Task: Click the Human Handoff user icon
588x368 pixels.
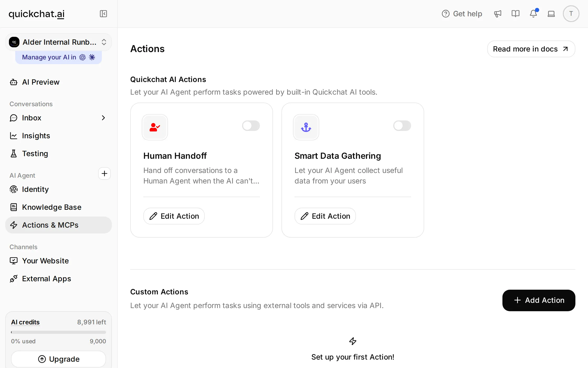Action: pyautogui.click(x=155, y=127)
